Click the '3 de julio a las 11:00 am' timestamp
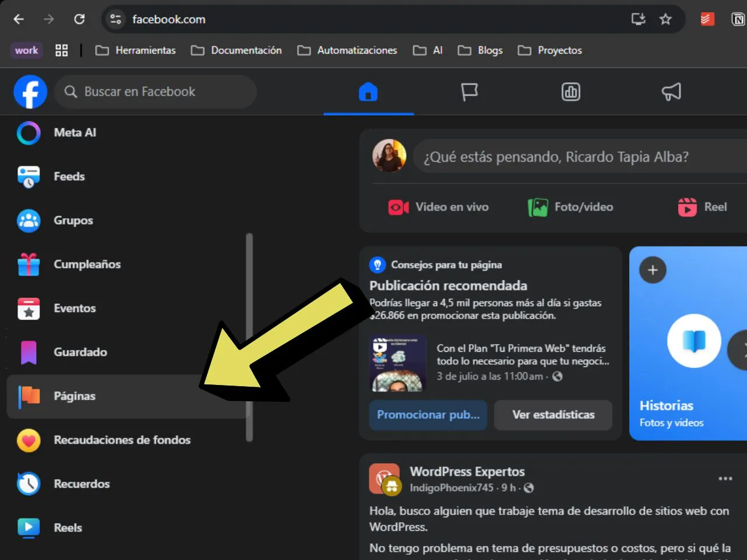Image resolution: width=747 pixels, height=560 pixels. click(x=490, y=377)
